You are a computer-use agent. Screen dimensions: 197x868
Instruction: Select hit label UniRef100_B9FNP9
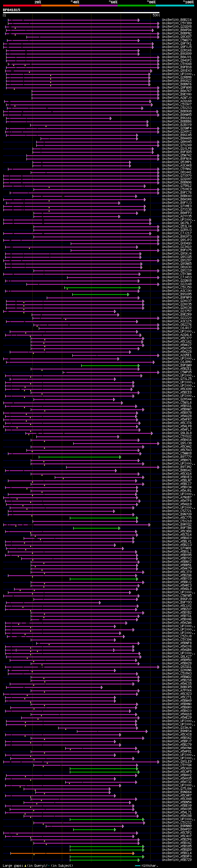(x=177, y=297)
